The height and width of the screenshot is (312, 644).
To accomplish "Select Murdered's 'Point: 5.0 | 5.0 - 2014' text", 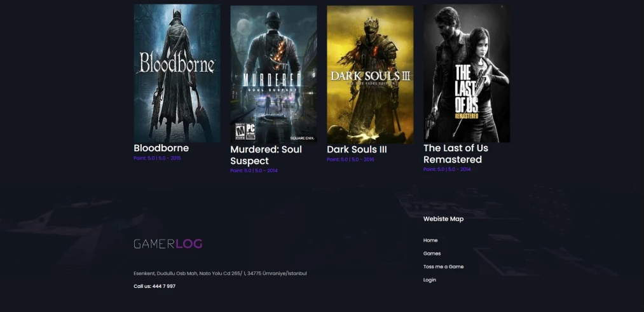I will point(254,170).
